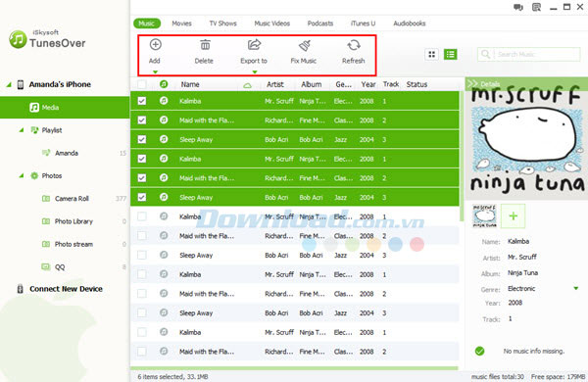Switch to the Podcasts tab
588x382 pixels.
(x=320, y=24)
